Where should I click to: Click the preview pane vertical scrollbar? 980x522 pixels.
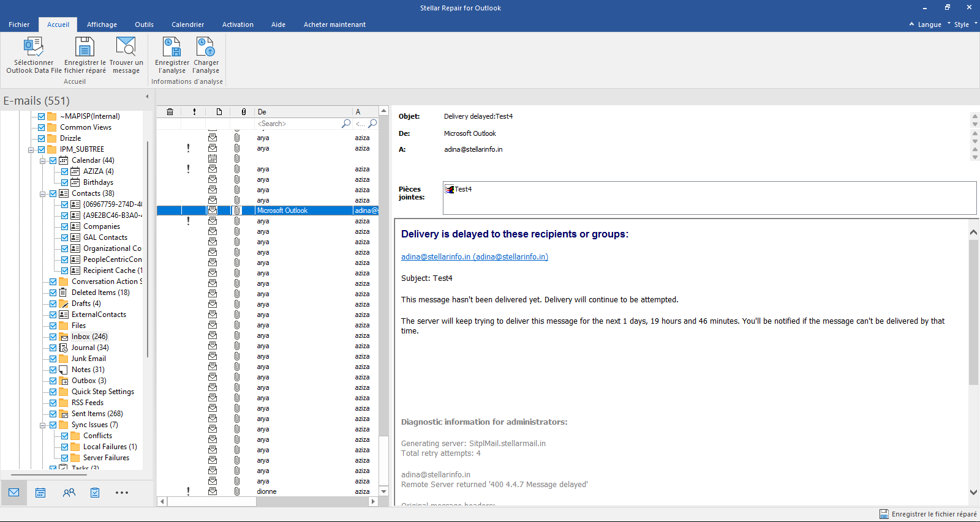click(973, 312)
